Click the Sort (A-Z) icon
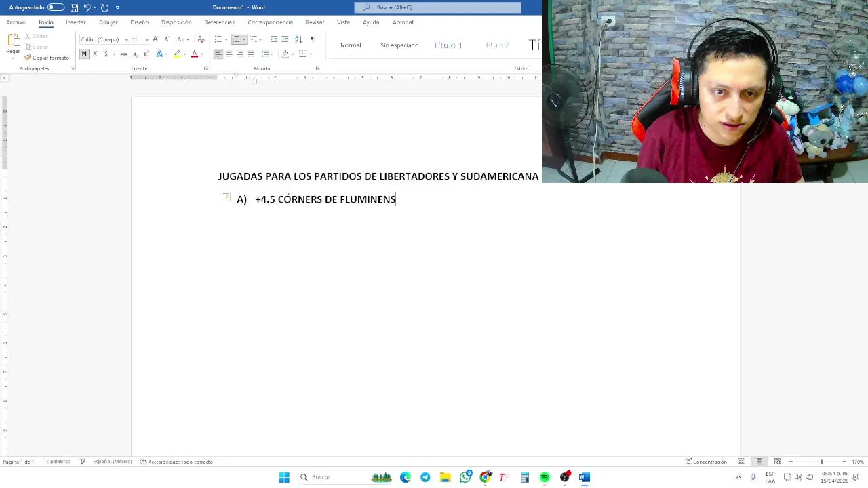The height and width of the screenshot is (488, 868). coord(298,39)
